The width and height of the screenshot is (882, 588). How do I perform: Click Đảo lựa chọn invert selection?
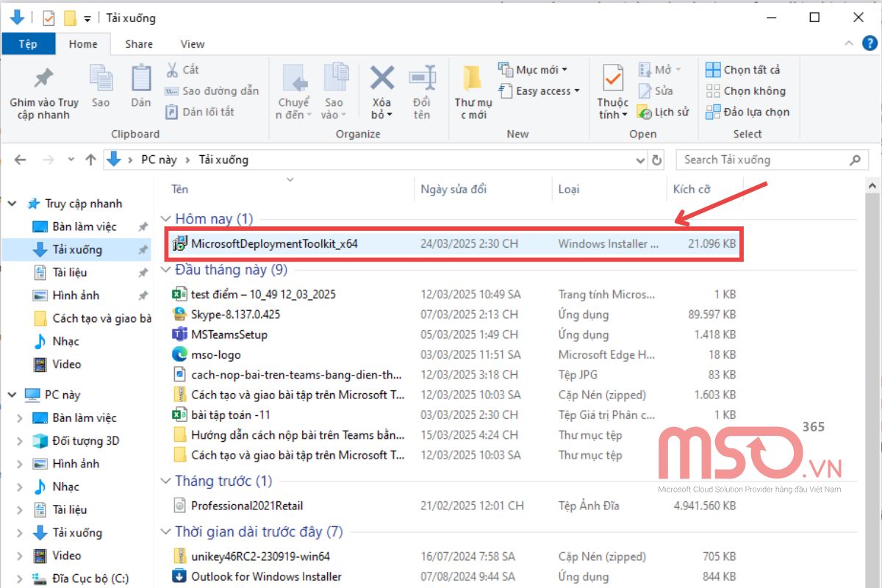(x=747, y=112)
